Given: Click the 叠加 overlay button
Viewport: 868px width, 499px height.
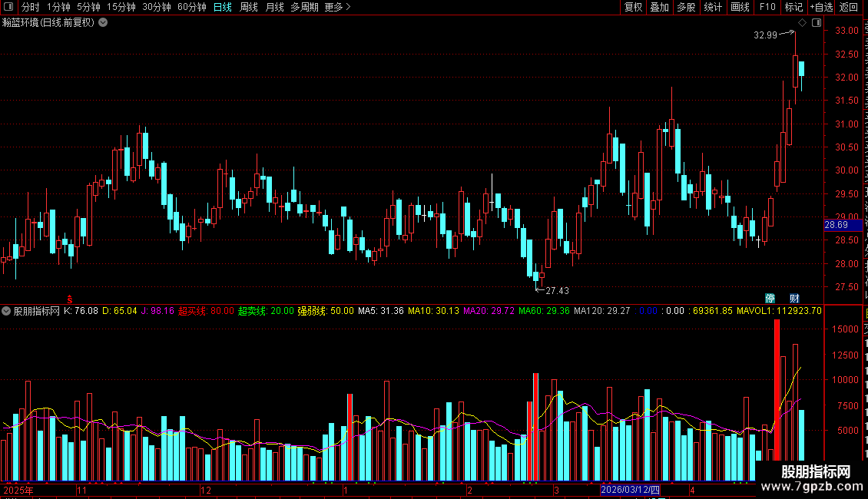Looking at the screenshot, I should (659, 7).
